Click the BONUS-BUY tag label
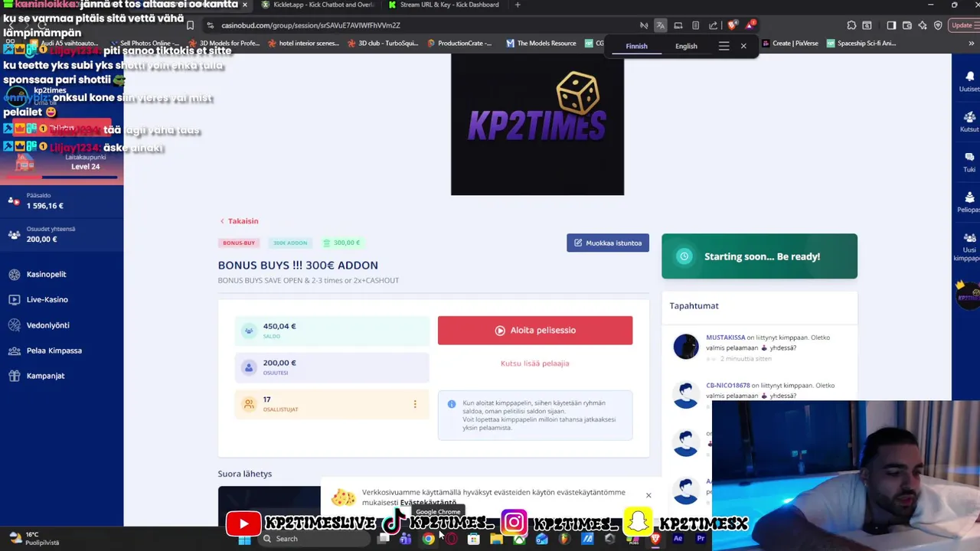 click(239, 243)
